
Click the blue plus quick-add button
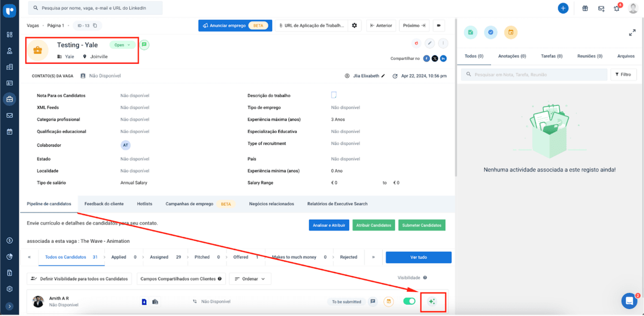[x=563, y=8]
